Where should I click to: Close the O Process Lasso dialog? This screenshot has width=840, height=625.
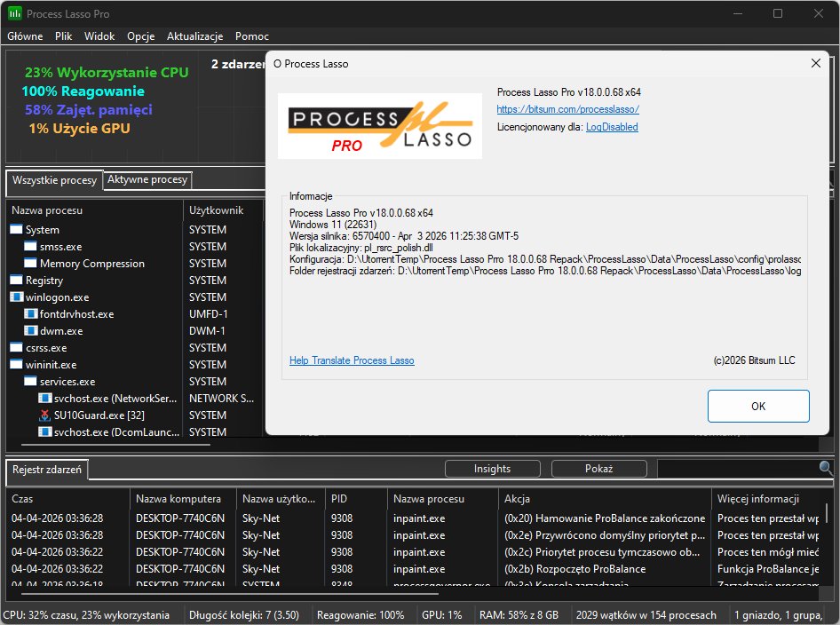click(x=816, y=63)
